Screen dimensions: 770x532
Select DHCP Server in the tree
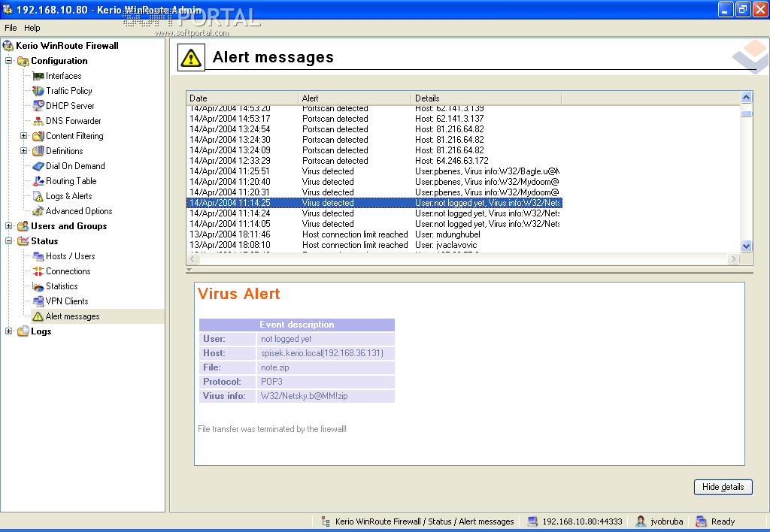(x=70, y=106)
